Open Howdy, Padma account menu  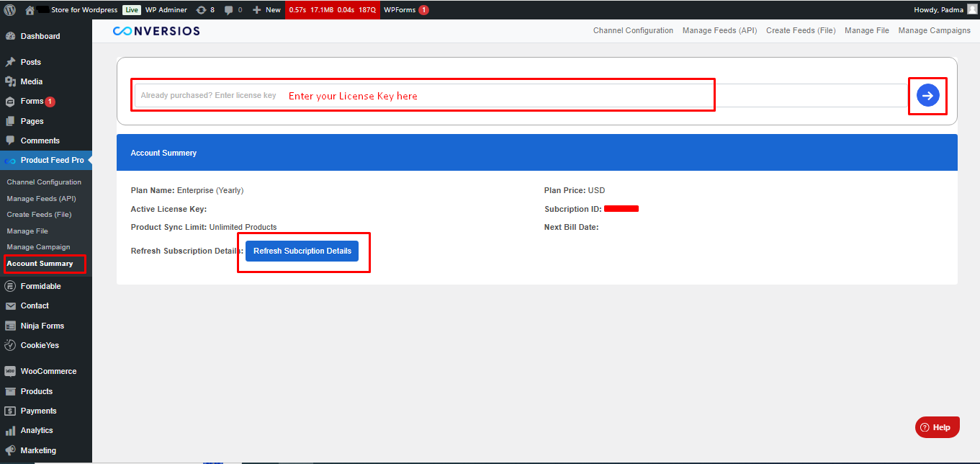[945, 10]
